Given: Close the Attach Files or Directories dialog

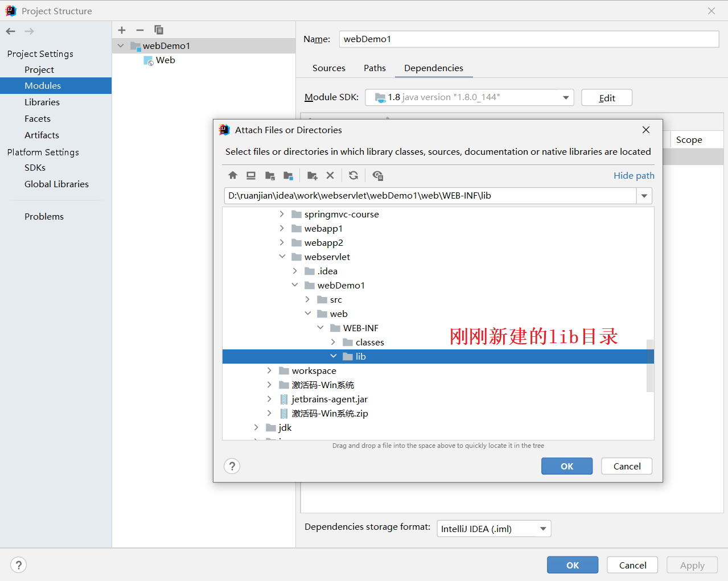Looking at the screenshot, I should (x=646, y=130).
